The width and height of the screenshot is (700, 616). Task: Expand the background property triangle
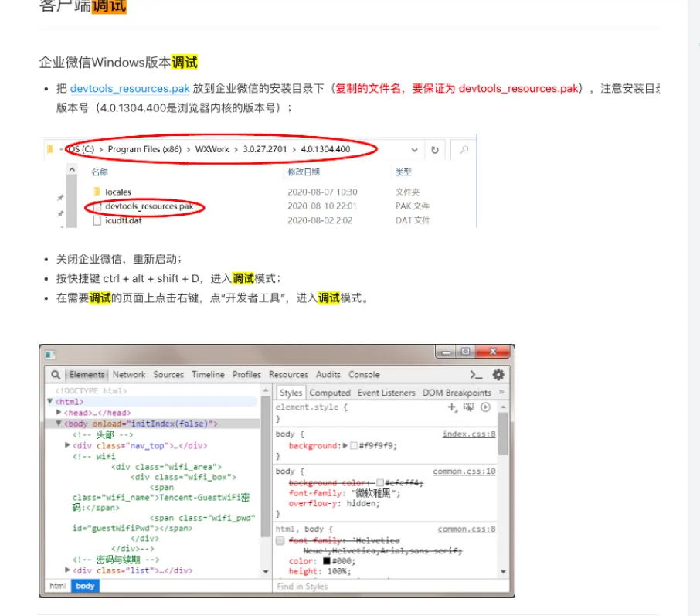tap(345, 446)
